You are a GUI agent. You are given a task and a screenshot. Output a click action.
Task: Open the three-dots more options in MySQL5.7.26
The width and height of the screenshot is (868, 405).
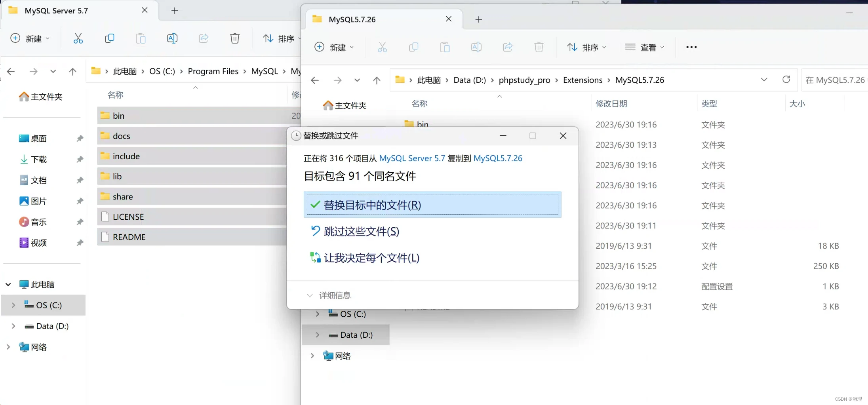pos(691,47)
